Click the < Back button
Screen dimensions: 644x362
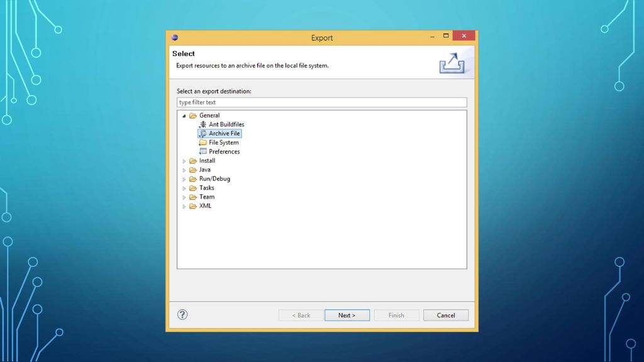[301, 315]
